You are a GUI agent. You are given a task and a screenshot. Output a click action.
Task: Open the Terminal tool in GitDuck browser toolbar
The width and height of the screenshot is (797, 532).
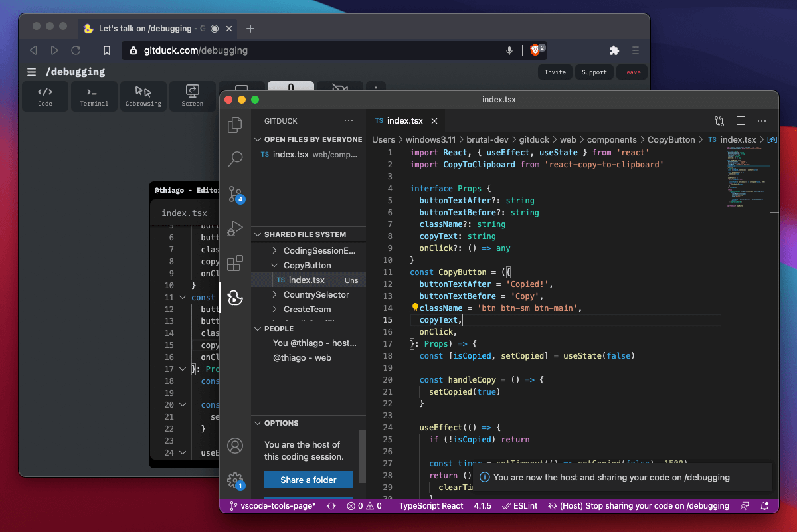[x=94, y=96]
